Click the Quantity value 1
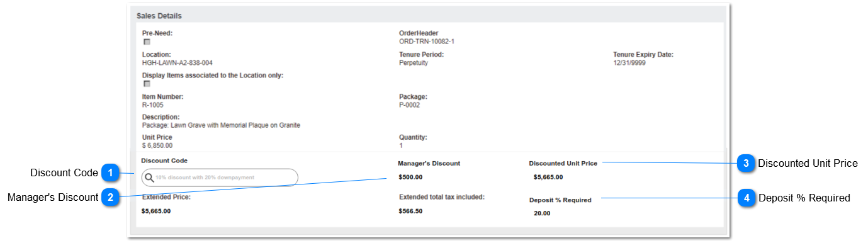Image resolution: width=868 pixels, height=243 pixels. 401,145
